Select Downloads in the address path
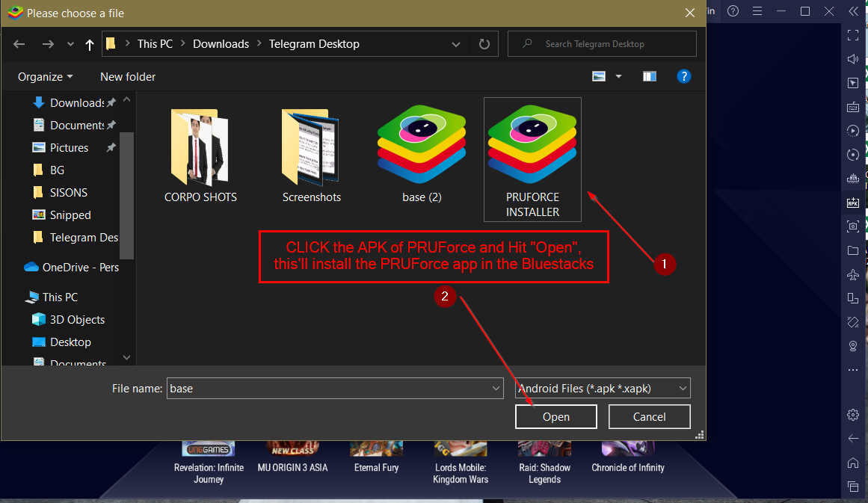 [221, 43]
